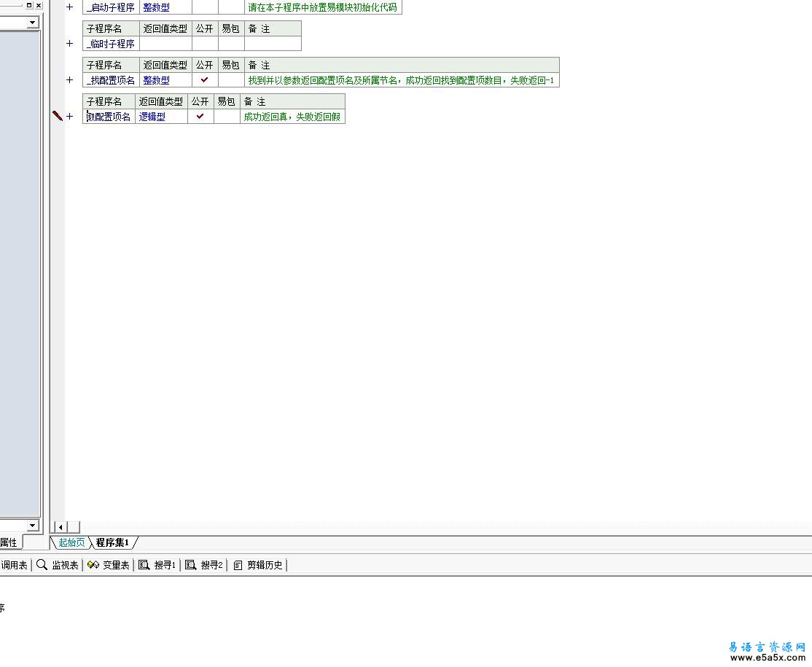This screenshot has width=812, height=667.
Task: Expand the _找配置项名 subroutine with its plus sign
Action: (70, 79)
